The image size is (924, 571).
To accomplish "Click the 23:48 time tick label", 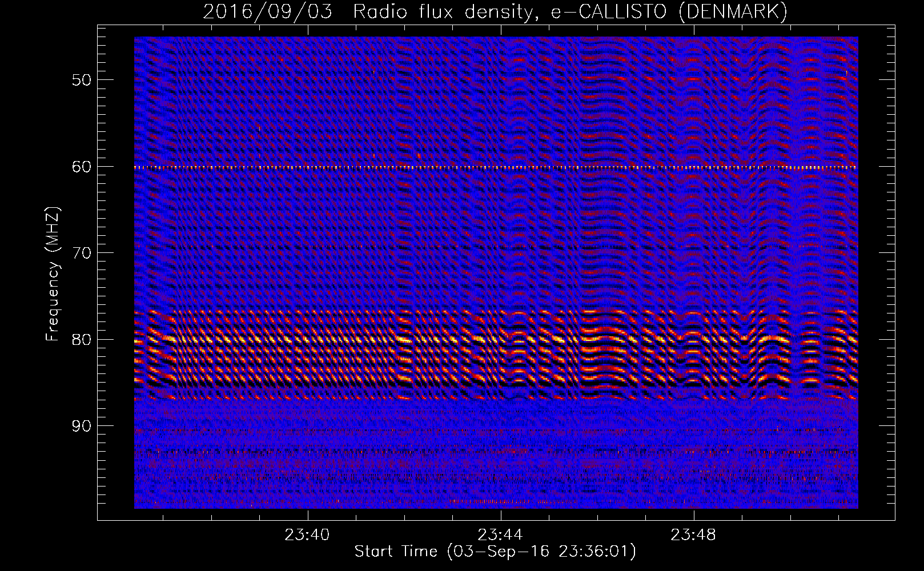I will [x=693, y=535].
